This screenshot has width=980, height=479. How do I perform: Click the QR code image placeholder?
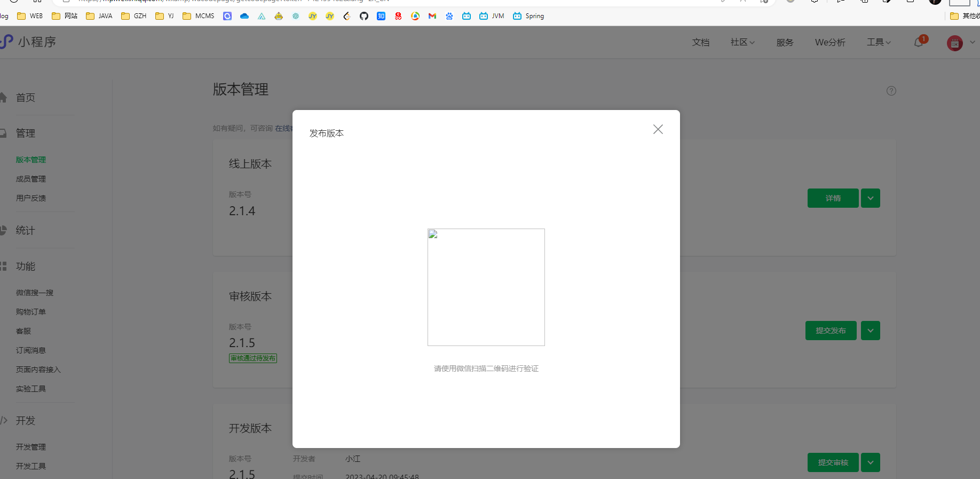pyautogui.click(x=486, y=287)
